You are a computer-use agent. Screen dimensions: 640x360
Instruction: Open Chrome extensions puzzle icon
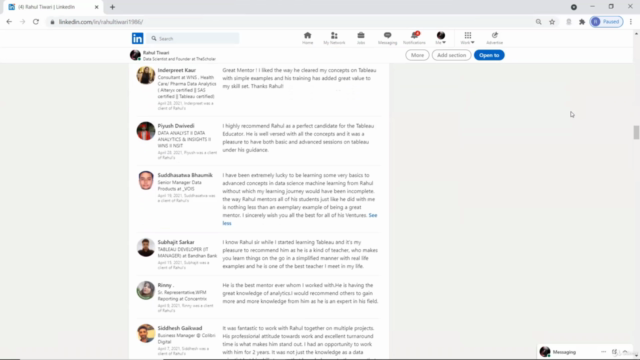(x=582, y=22)
